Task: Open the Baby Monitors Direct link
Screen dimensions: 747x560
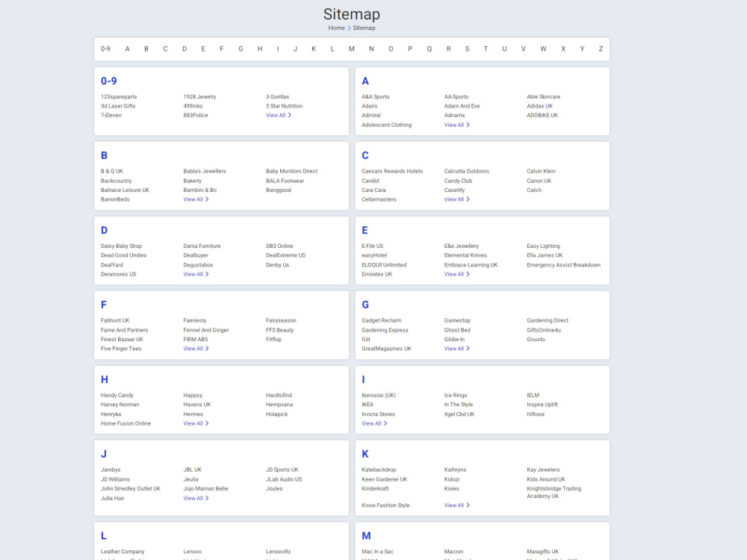Action: 291,171
